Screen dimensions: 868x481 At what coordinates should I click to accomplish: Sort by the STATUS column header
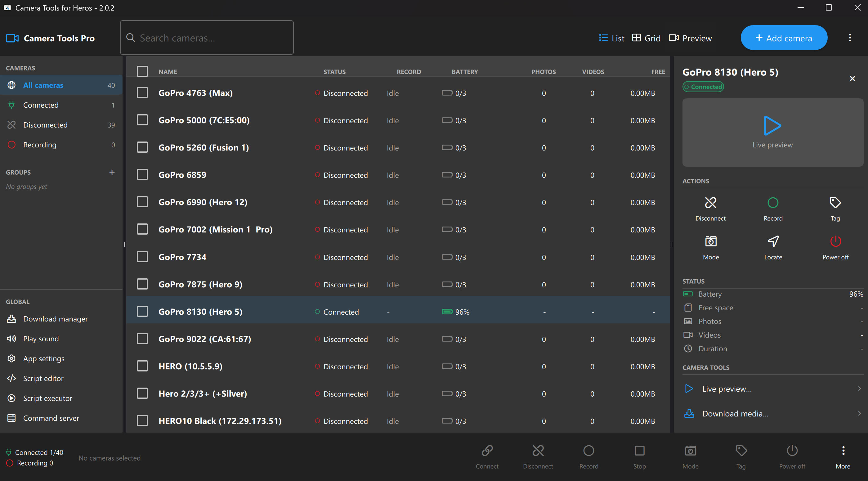tap(334, 72)
